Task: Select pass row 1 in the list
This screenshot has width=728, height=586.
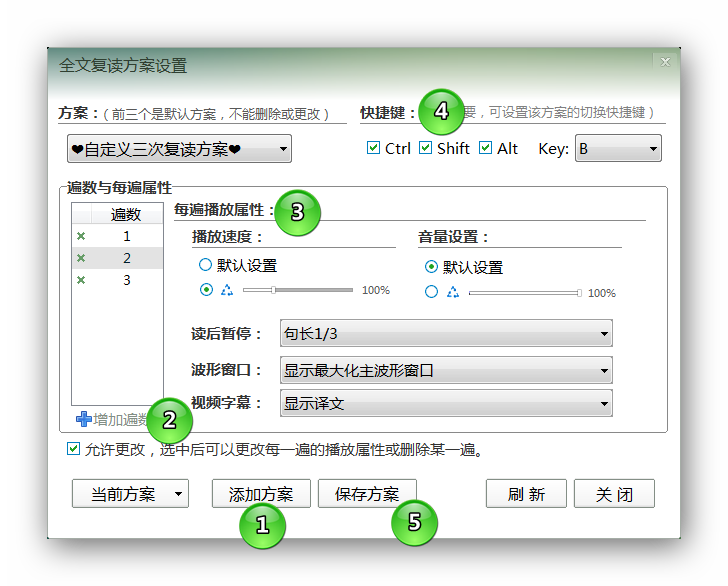Action: pos(117,236)
